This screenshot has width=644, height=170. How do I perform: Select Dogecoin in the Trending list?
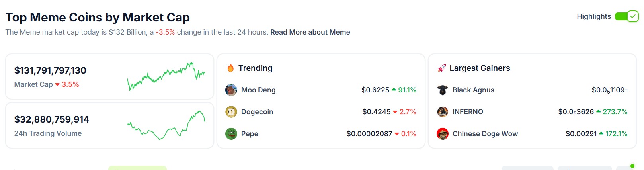[257, 112]
